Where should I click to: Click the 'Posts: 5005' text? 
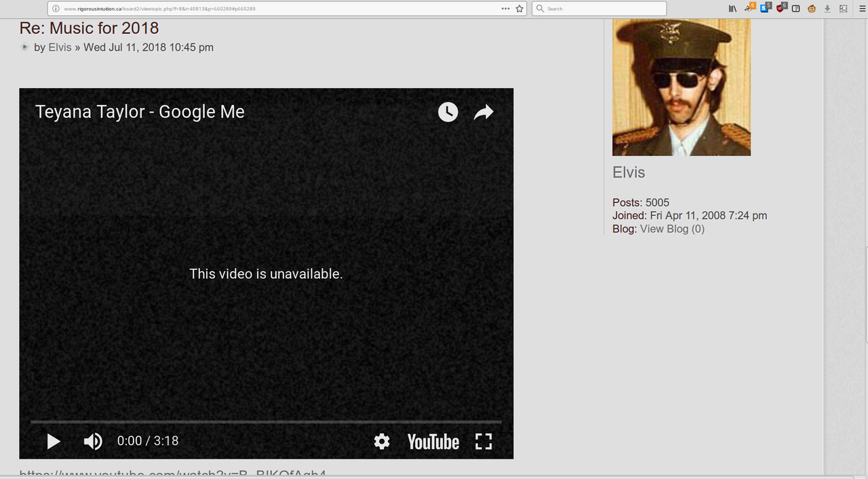point(641,203)
